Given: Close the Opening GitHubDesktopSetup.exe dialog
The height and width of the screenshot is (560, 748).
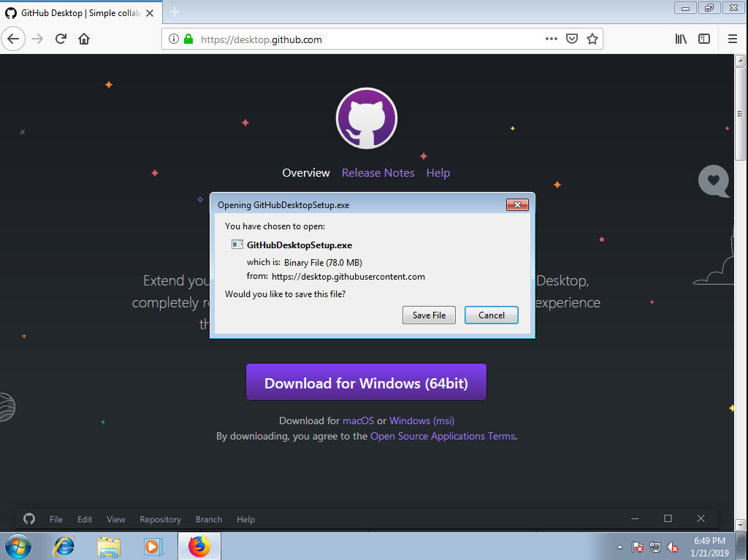Looking at the screenshot, I should 517,204.
